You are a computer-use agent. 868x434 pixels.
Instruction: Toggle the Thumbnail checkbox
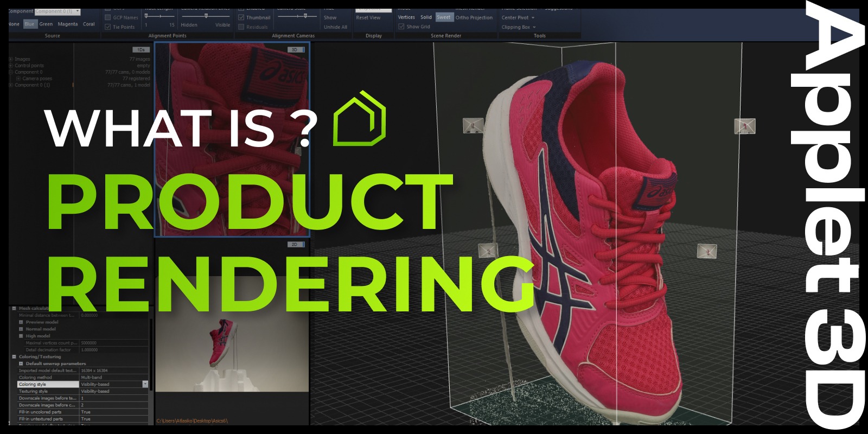coord(241,17)
